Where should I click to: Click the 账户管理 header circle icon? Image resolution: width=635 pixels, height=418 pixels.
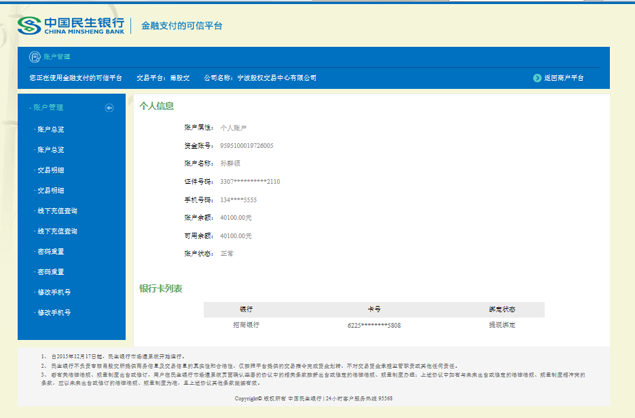pyautogui.click(x=35, y=57)
